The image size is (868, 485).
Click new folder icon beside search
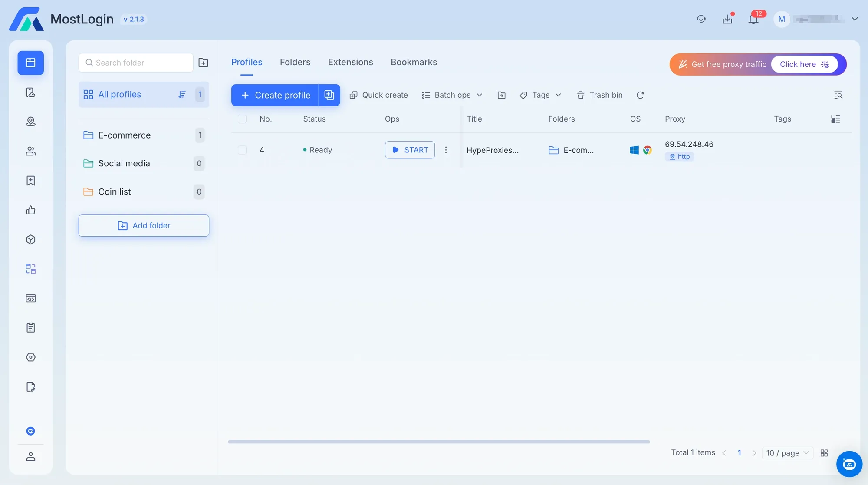point(203,63)
